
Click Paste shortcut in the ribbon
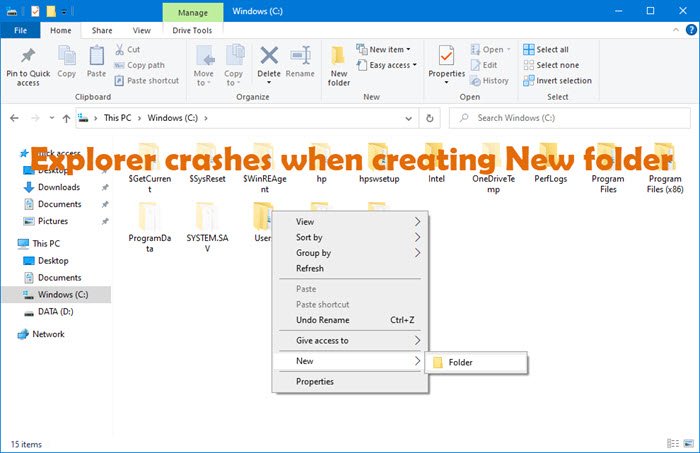pos(146,81)
